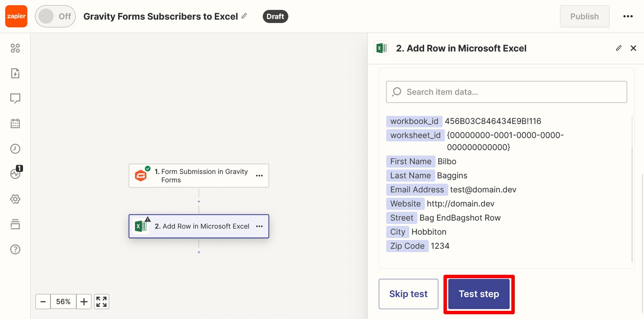
Task: Click the Email Address label
Action: click(417, 190)
